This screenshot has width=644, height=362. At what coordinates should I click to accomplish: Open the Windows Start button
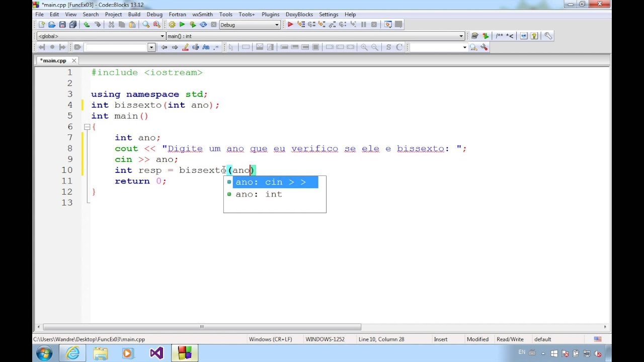click(x=44, y=353)
